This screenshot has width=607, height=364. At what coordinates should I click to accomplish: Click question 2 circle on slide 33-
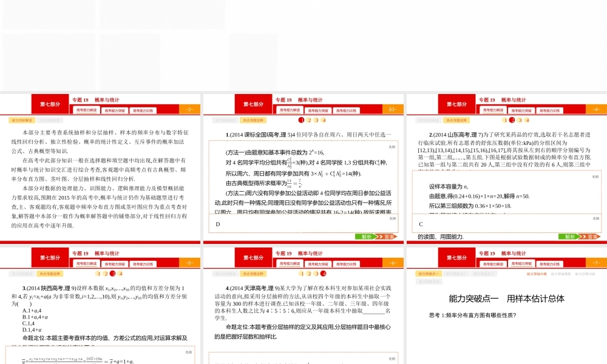pyautogui.click(x=310, y=120)
